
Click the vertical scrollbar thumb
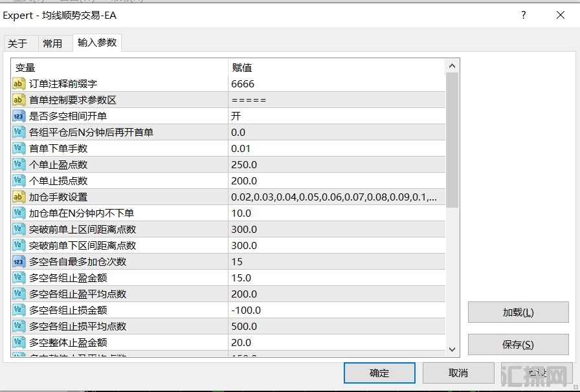(452, 140)
